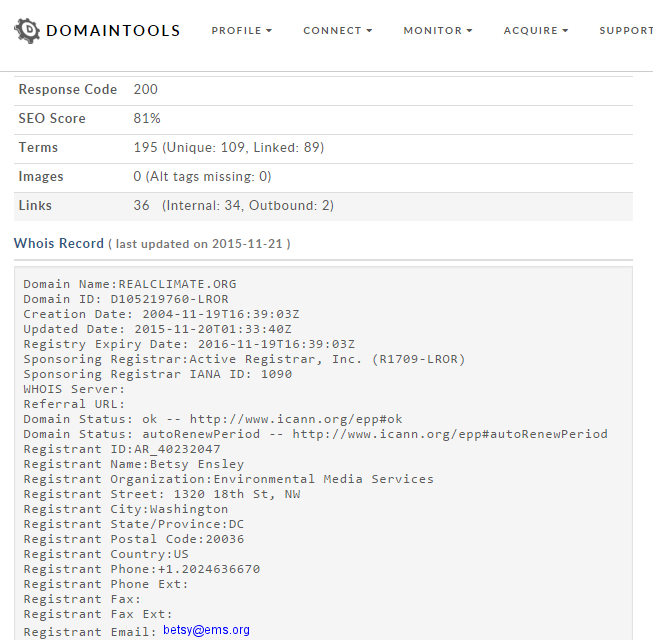This screenshot has width=653, height=640.
Task: Click the Registrant Phone number line
Action: tap(142, 569)
